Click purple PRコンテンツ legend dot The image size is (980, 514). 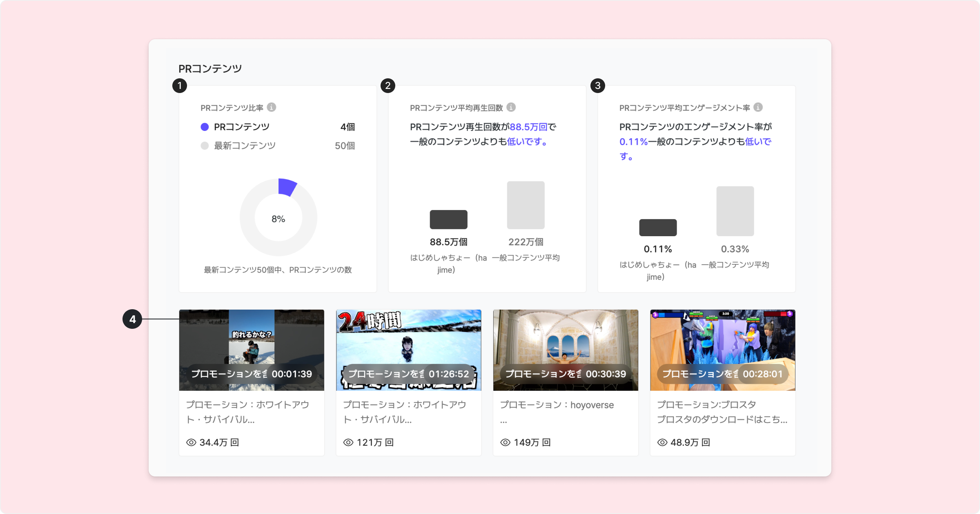tap(205, 127)
